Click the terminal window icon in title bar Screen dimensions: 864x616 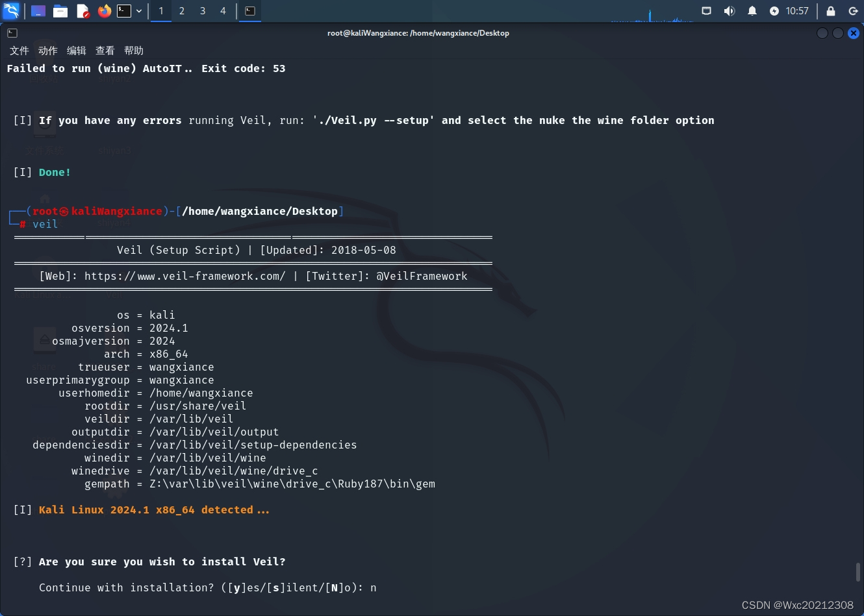[x=12, y=33]
